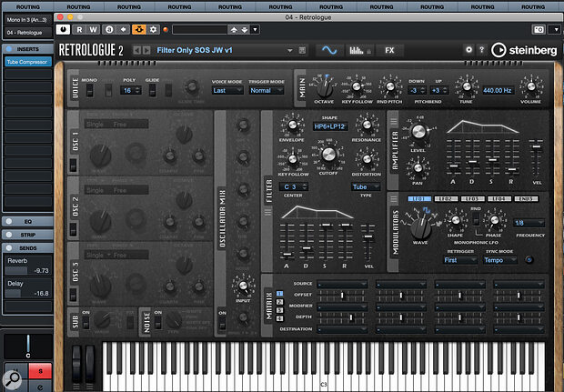The height and width of the screenshot is (392, 564).
Task: Select the LFO2 modulator tab
Action: click(x=446, y=199)
